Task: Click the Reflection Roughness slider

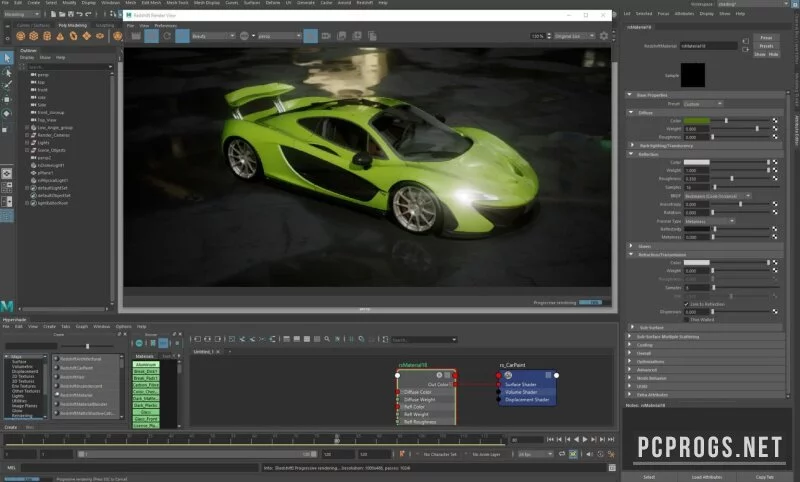Action: (x=740, y=179)
